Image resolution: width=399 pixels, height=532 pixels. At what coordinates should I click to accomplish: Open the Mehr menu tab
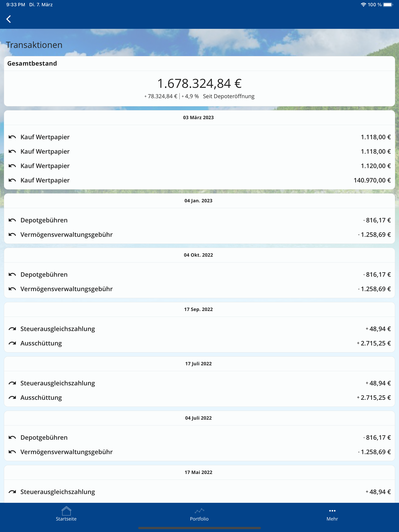click(x=332, y=514)
